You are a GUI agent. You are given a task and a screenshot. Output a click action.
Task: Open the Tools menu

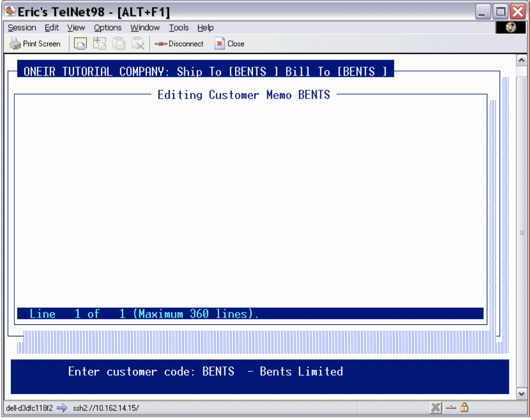[x=179, y=28]
